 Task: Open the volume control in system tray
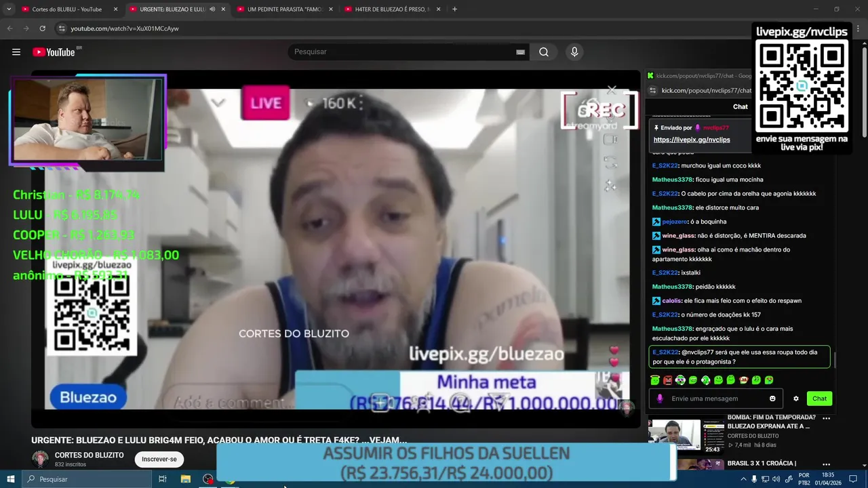point(777,479)
